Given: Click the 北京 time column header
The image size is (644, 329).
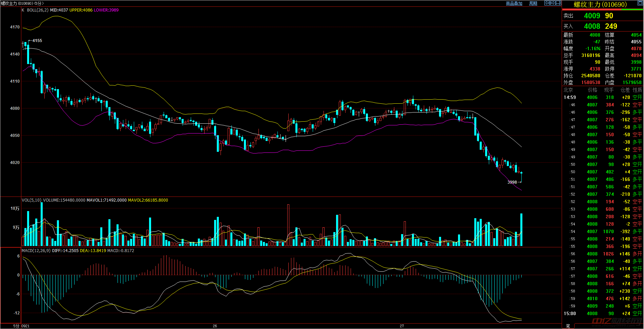Looking at the screenshot, I should [x=568, y=90].
